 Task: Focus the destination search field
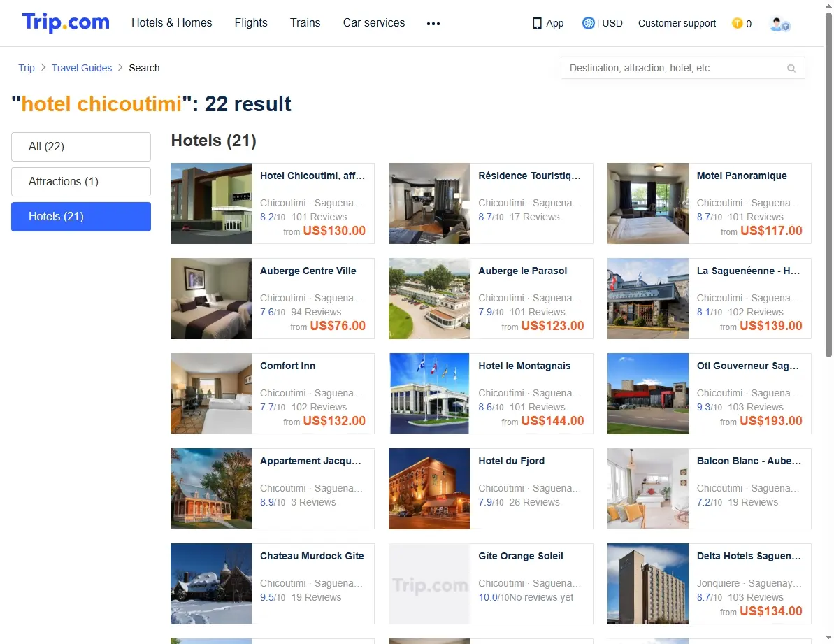pyautogui.click(x=682, y=68)
